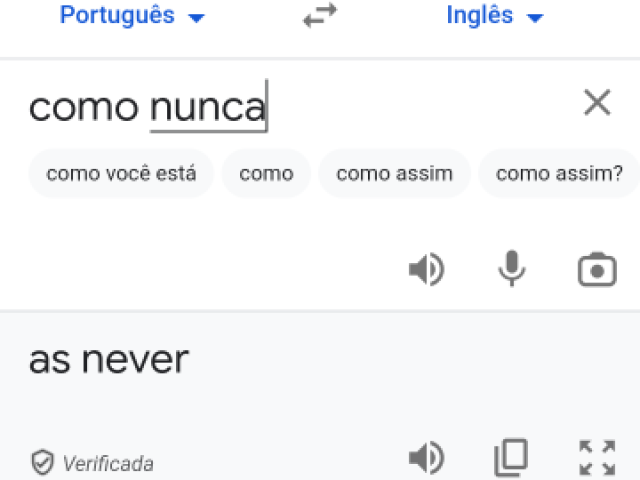640x480 pixels.
Task: Click the Verificada label
Action: [108, 464]
